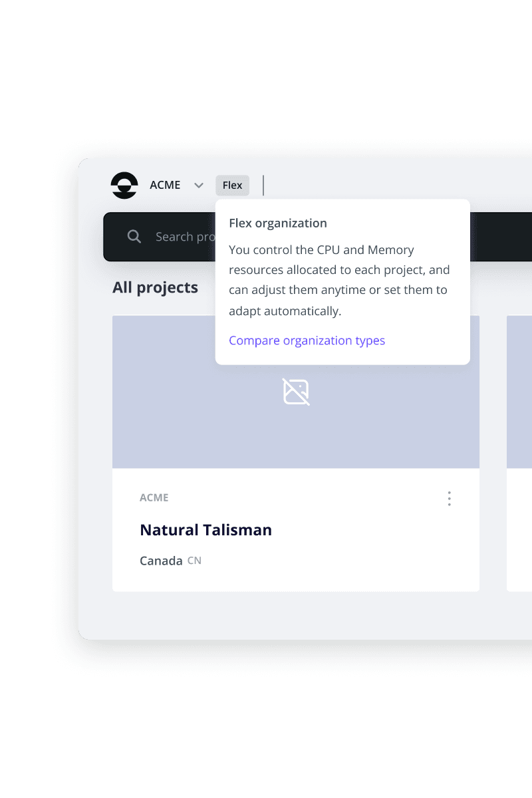Click the magnifying glass search icon
The image size is (532, 798).
coord(134,237)
